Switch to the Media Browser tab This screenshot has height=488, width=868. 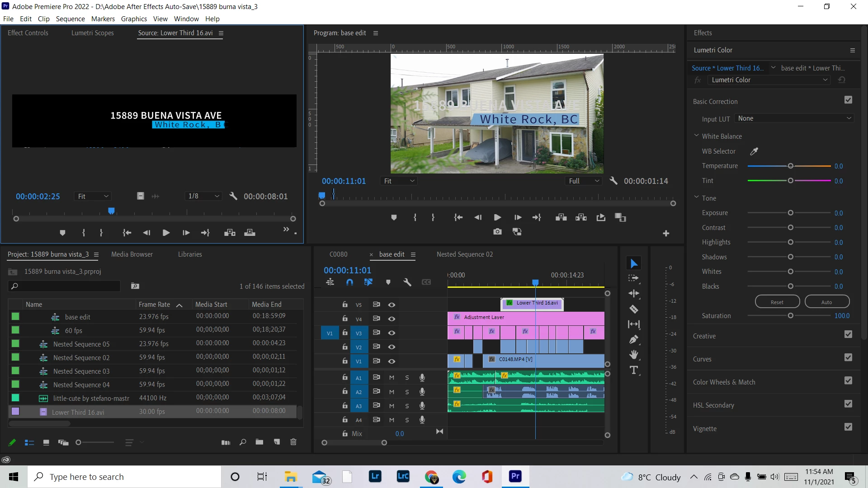click(x=132, y=254)
